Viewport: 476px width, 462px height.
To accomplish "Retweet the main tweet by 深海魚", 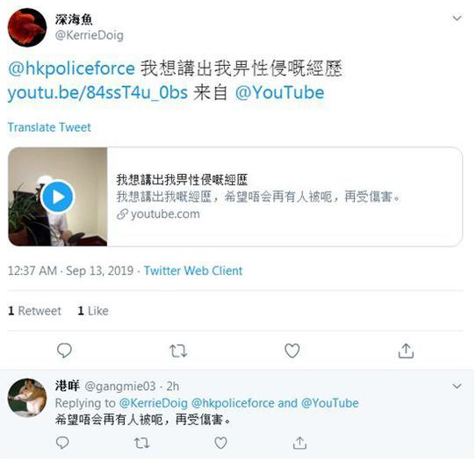I will pyautogui.click(x=178, y=351).
